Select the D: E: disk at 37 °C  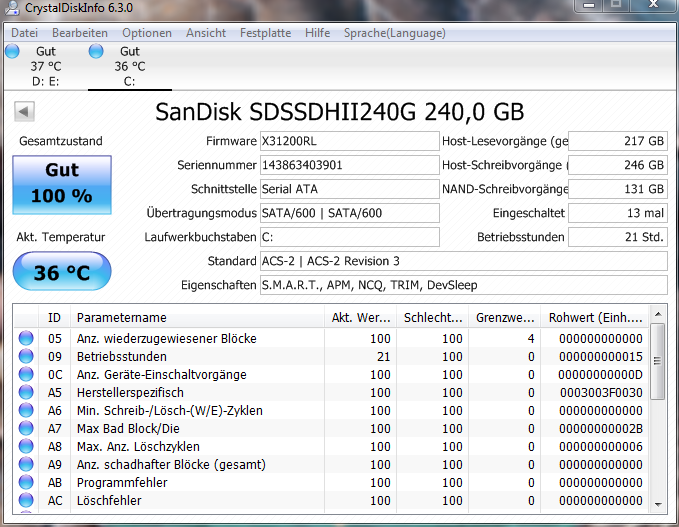pyautogui.click(x=45, y=66)
